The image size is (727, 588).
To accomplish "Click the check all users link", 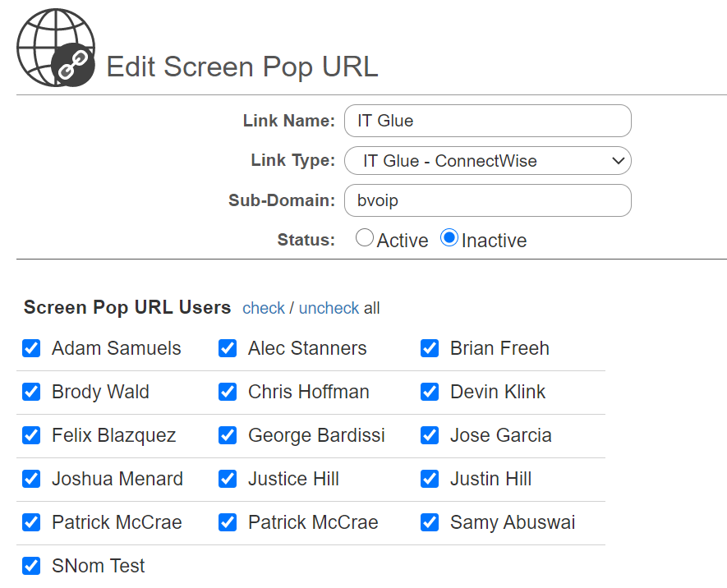I will (264, 308).
